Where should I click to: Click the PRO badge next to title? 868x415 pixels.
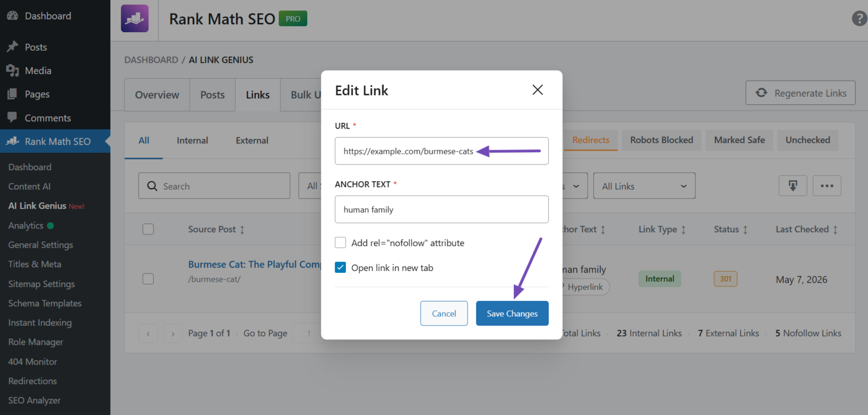click(293, 19)
